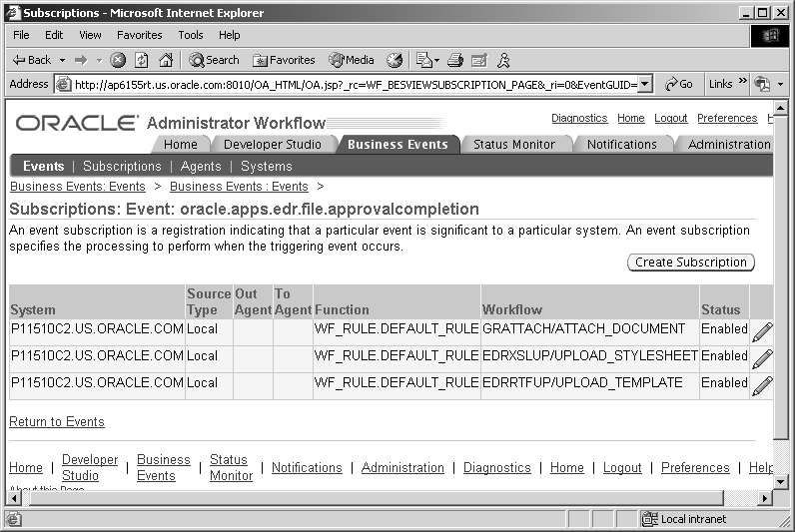This screenshot has height=532, width=795.
Task: Click the 'Business Events: Events' breadcrumb link
Action: (x=78, y=187)
